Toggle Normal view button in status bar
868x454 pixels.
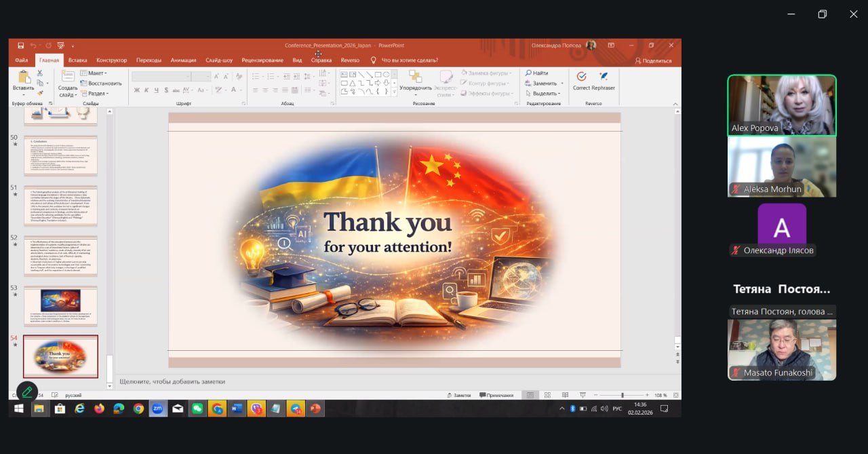[x=530, y=395]
